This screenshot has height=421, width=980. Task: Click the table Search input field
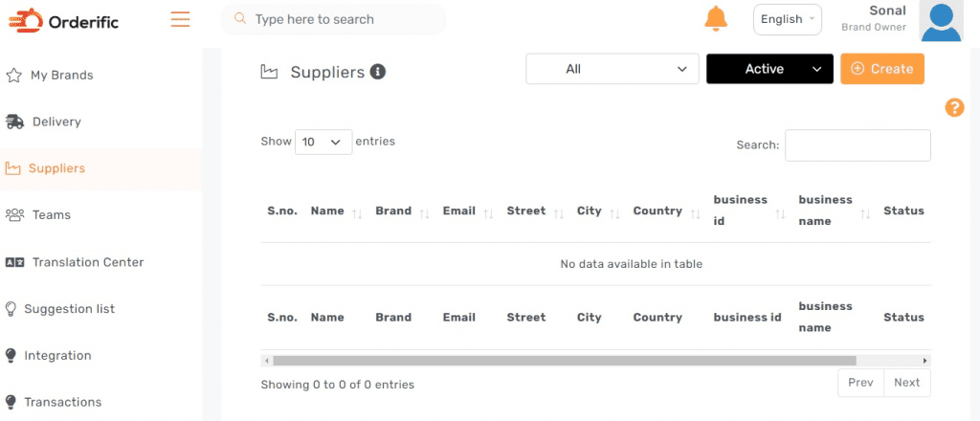857,145
